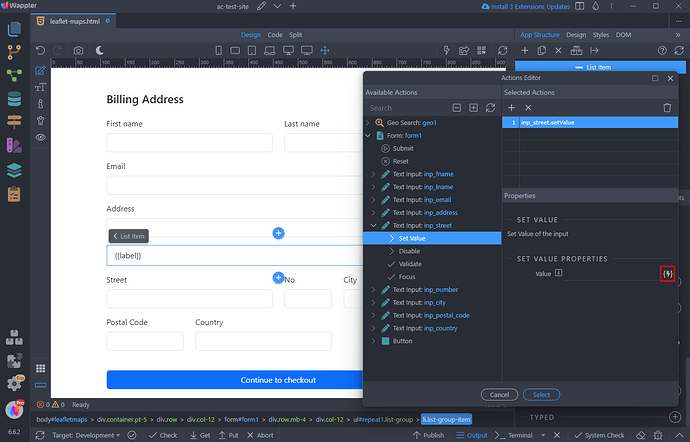This screenshot has height=442, width=690.
Task: Click the undo arrow in toolbar
Action: coord(40,51)
